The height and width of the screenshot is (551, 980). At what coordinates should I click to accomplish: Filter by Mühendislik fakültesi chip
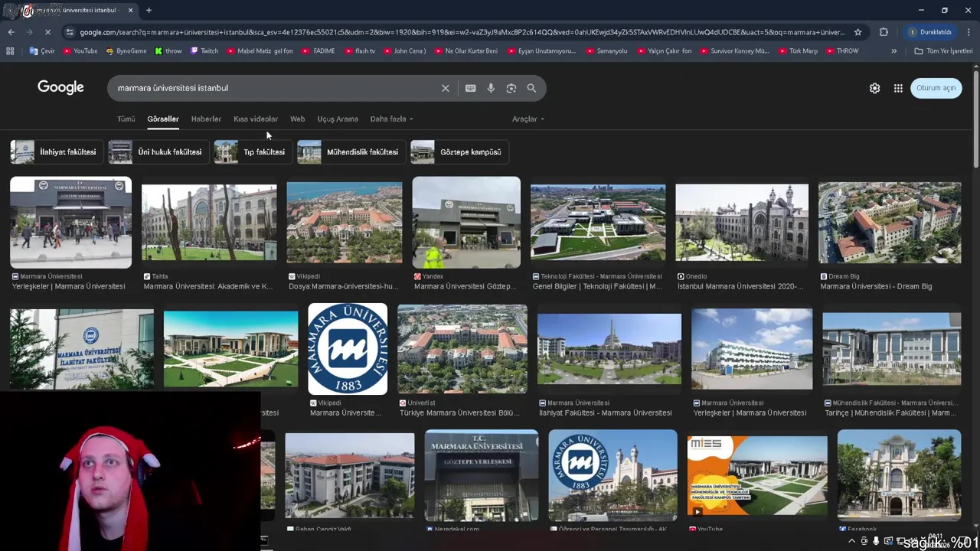point(350,152)
